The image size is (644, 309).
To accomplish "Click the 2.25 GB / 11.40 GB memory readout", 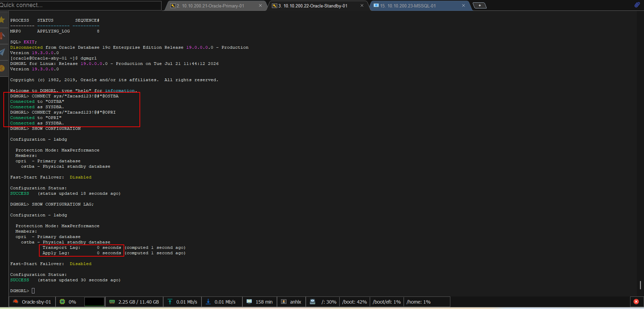I will tap(138, 302).
